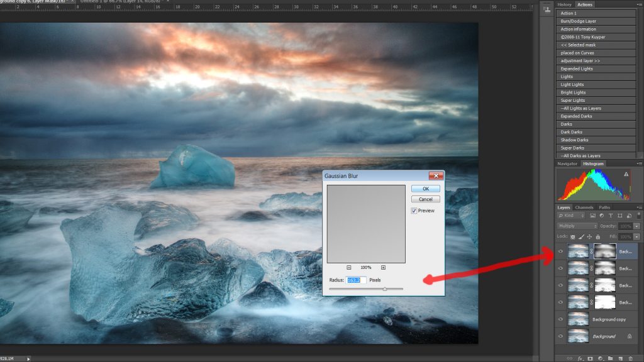Open the Opacity slider dropdown arrow
Screen dimensions: 644x362
point(636,226)
